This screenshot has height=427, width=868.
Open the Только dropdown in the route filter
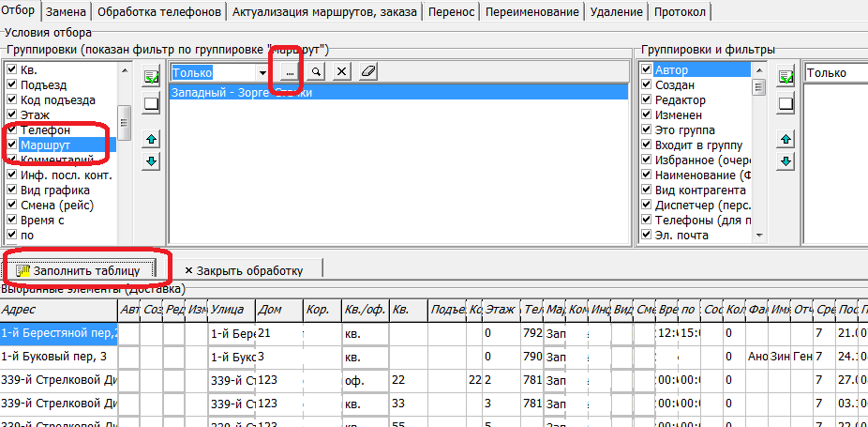click(x=262, y=72)
